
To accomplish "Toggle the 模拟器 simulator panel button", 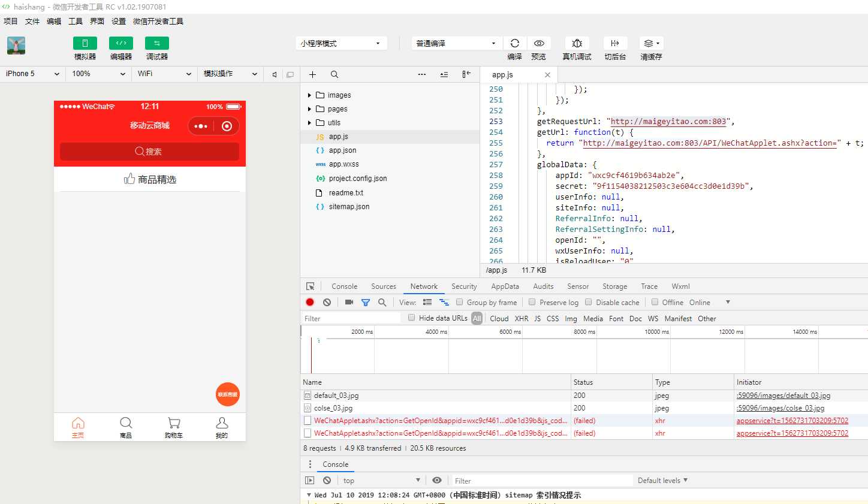I will click(x=85, y=43).
